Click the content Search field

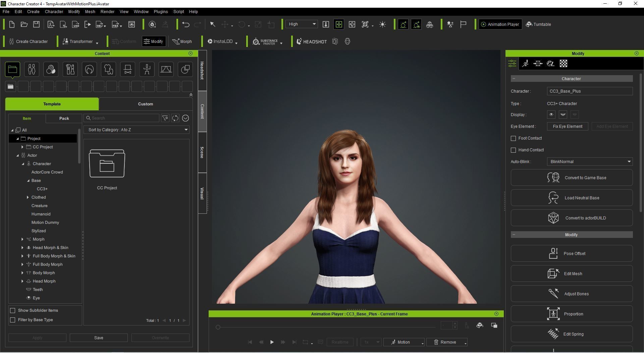click(x=121, y=118)
